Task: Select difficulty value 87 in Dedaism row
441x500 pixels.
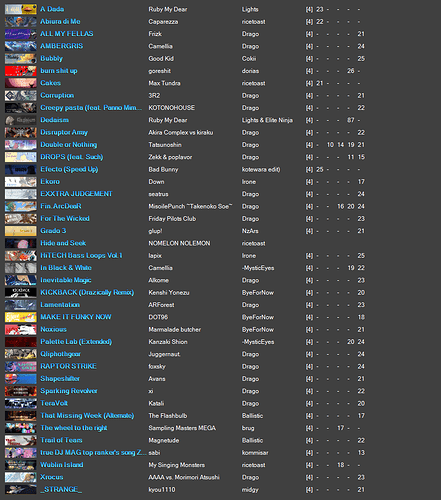Action: [351, 120]
